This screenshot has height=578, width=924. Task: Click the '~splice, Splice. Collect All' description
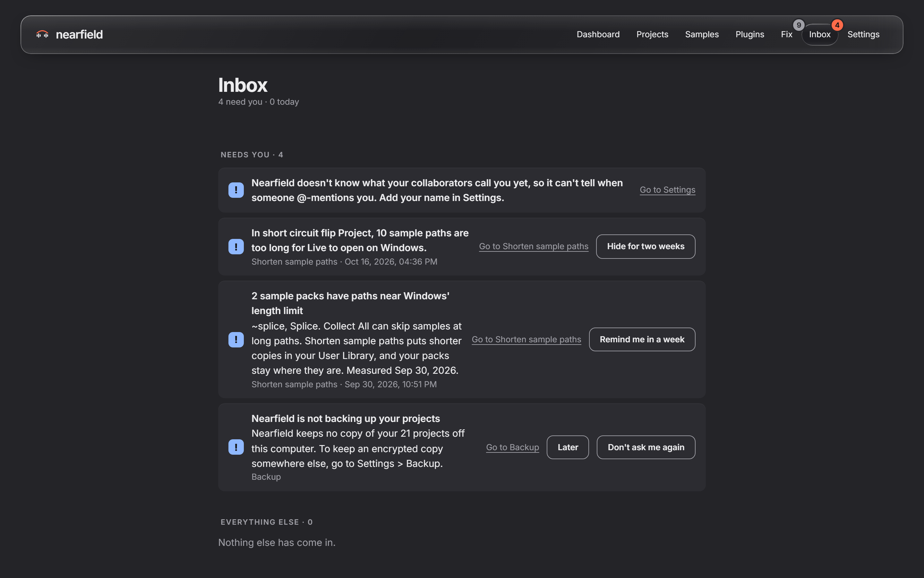[357, 348]
